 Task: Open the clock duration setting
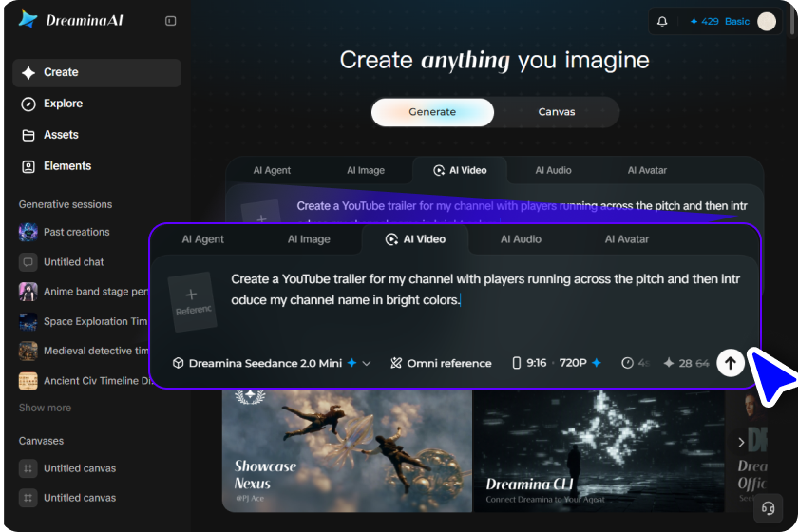pos(636,363)
